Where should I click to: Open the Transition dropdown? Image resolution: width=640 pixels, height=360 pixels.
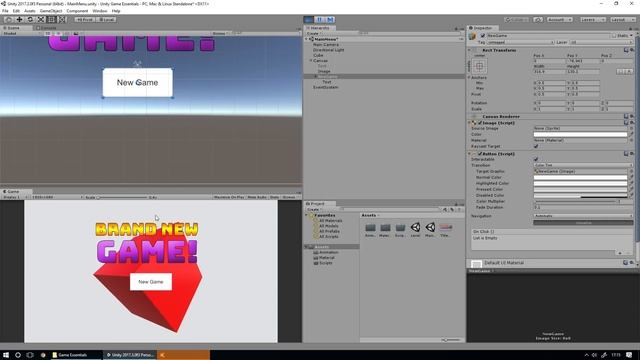point(583,165)
